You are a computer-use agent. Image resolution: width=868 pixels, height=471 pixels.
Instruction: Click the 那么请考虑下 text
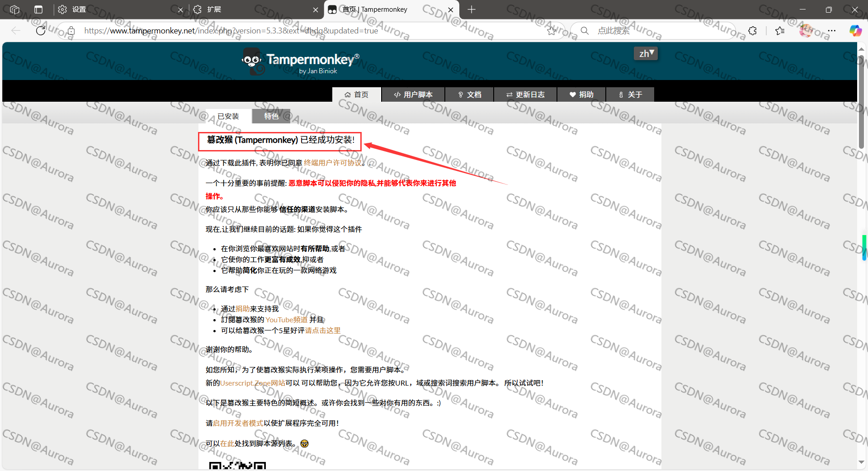(227, 289)
